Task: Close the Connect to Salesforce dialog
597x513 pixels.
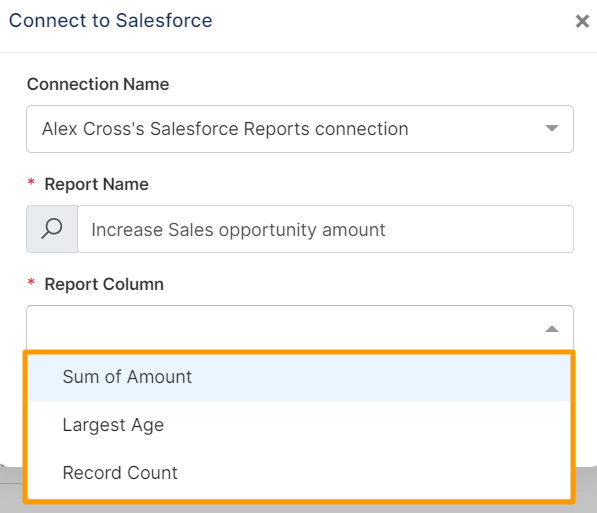Action: pos(582,21)
